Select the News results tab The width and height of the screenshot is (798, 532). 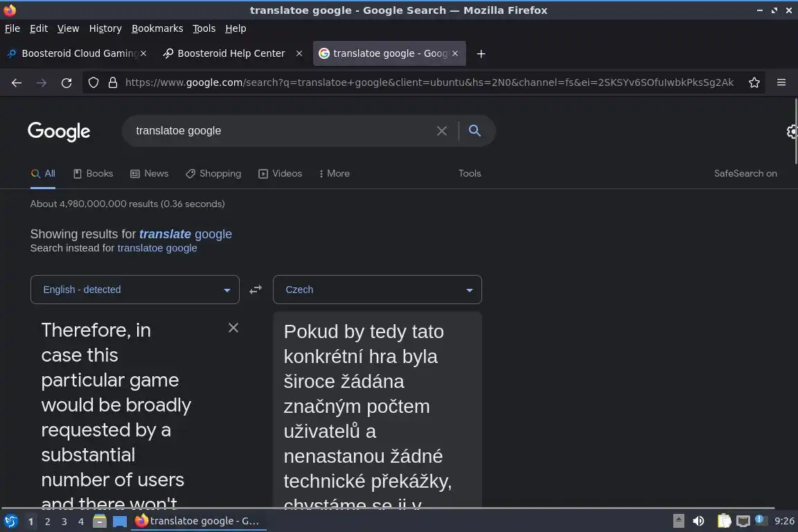[x=150, y=174]
